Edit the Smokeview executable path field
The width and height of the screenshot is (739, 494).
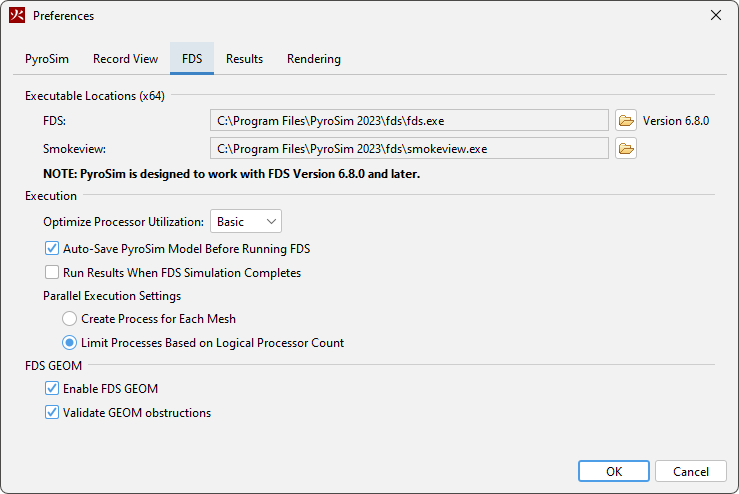(x=409, y=148)
